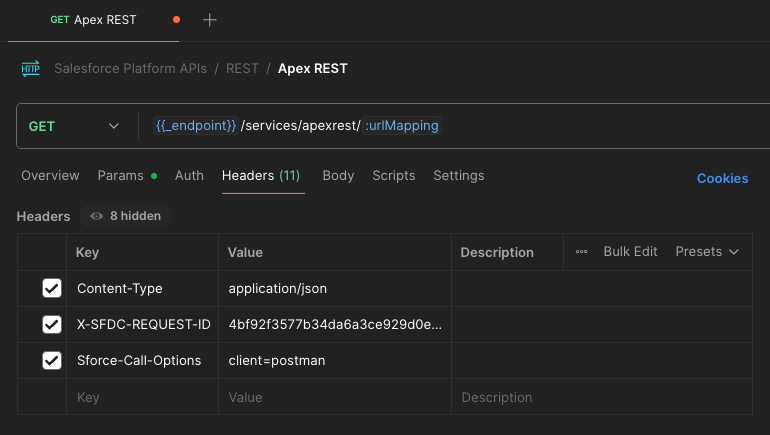Image resolution: width=770 pixels, height=435 pixels.
Task: Open Salesforce Platform APIs breadcrumb
Action: 130,68
